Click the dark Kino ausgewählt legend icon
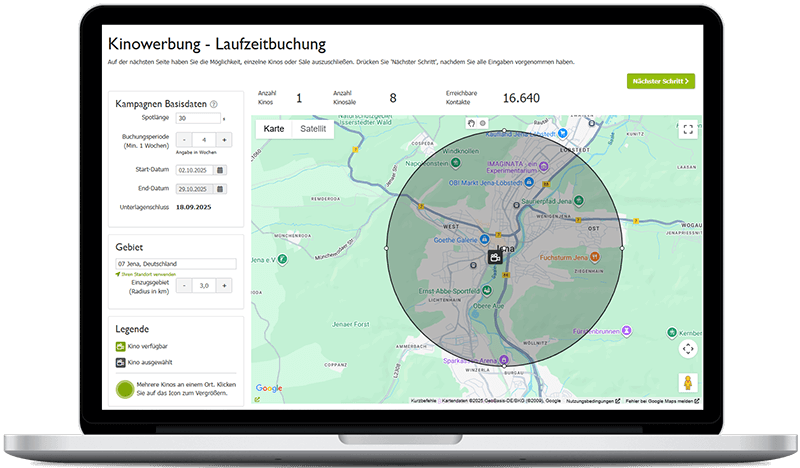The height and width of the screenshot is (468, 800). [120, 362]
